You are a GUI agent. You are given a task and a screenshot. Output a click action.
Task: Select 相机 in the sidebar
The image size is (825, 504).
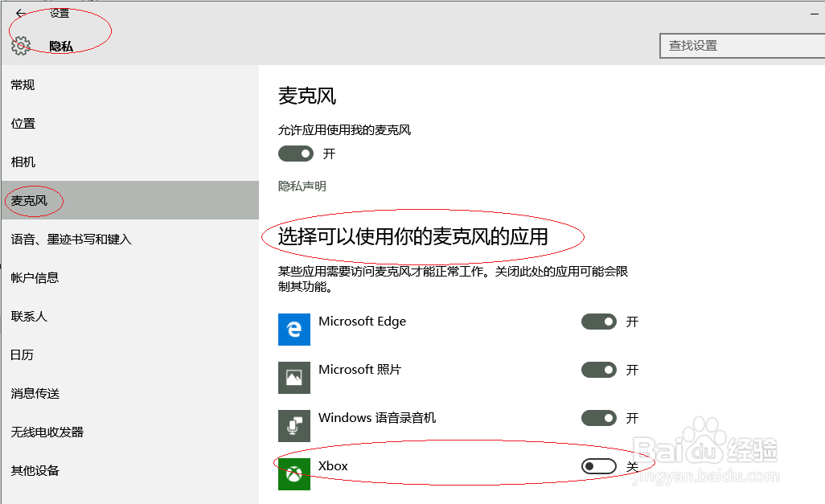point(23,162)
